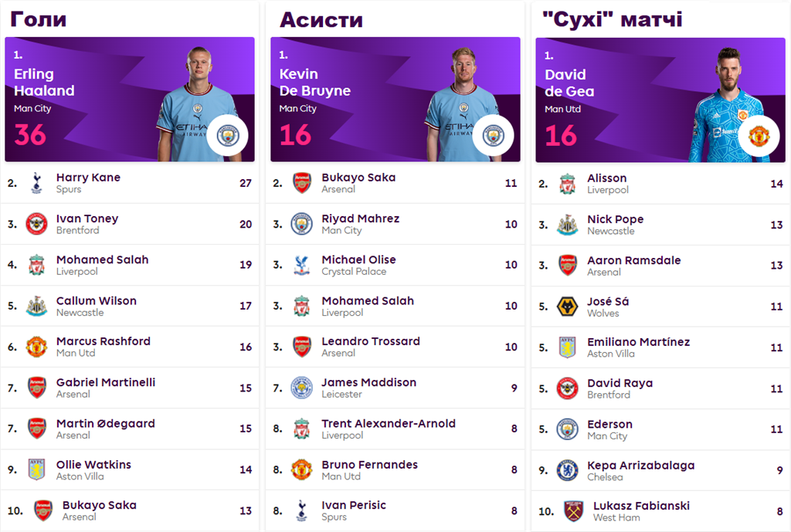This screenshot has height=532, width=791.
Task: Open the Голи section heading
Action: tap(38, 19)
